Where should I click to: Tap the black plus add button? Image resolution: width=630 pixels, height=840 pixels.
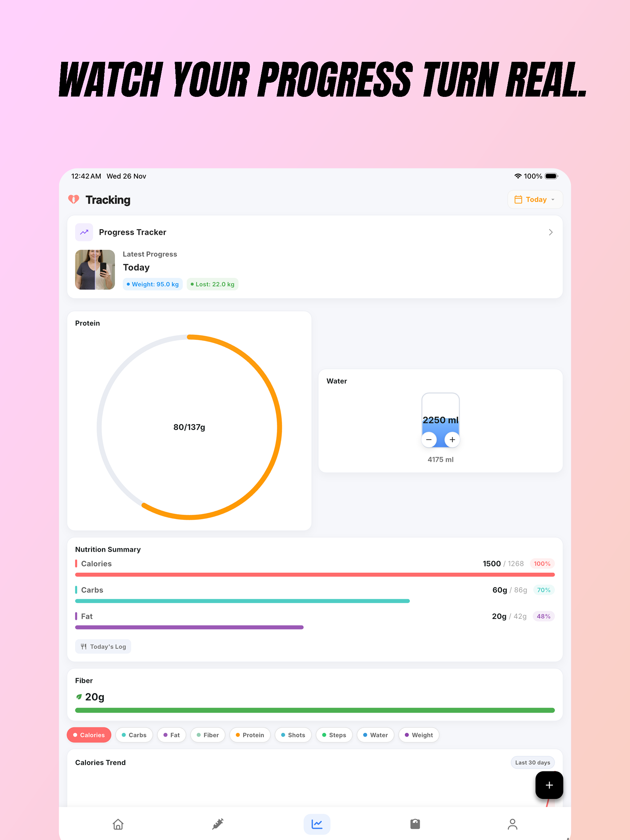(549, 785)
